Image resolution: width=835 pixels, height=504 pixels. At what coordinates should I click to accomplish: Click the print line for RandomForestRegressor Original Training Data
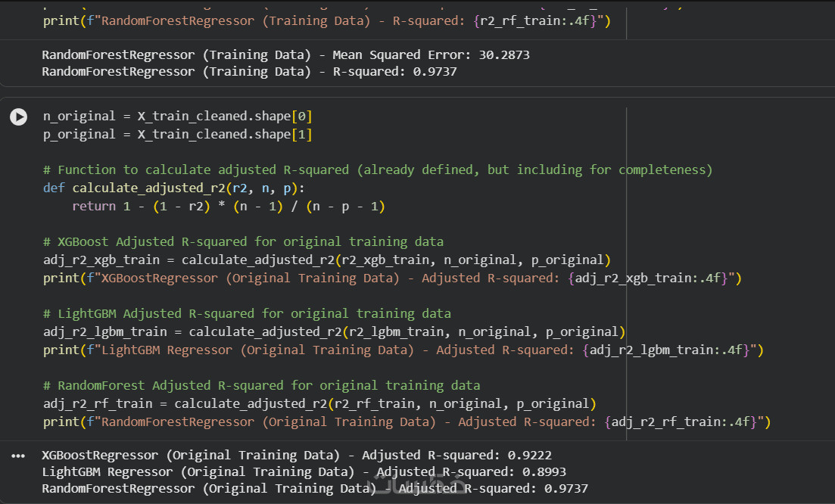(407, 422)
